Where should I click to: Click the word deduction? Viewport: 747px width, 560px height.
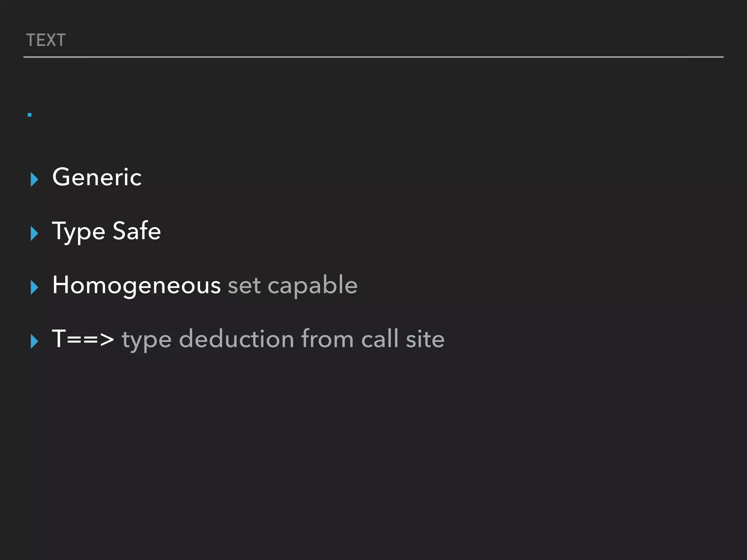(x=236, y=339)
